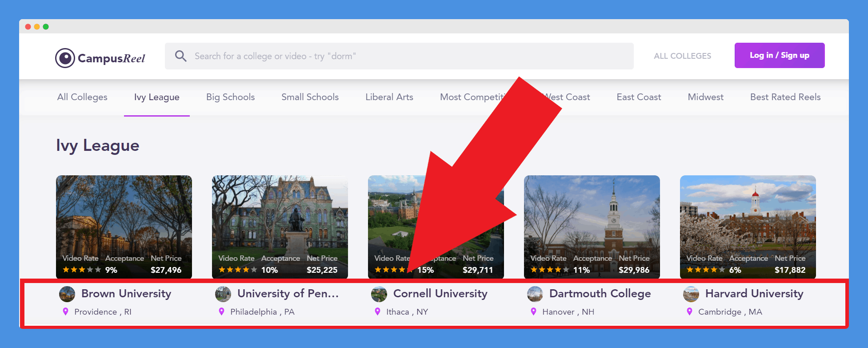Open the Harvard University campus thumbnail
This screenshot has width=868, height=348.
point(748,227)
